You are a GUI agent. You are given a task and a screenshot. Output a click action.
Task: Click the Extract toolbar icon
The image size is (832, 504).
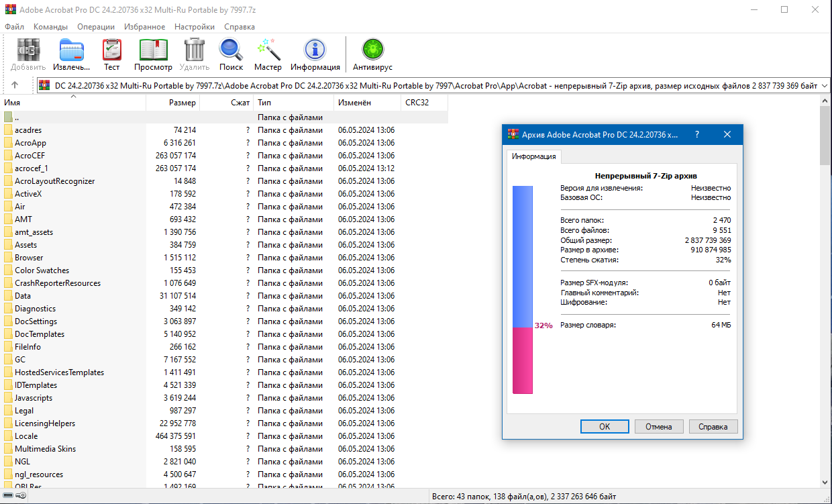(x=71, y=54)
